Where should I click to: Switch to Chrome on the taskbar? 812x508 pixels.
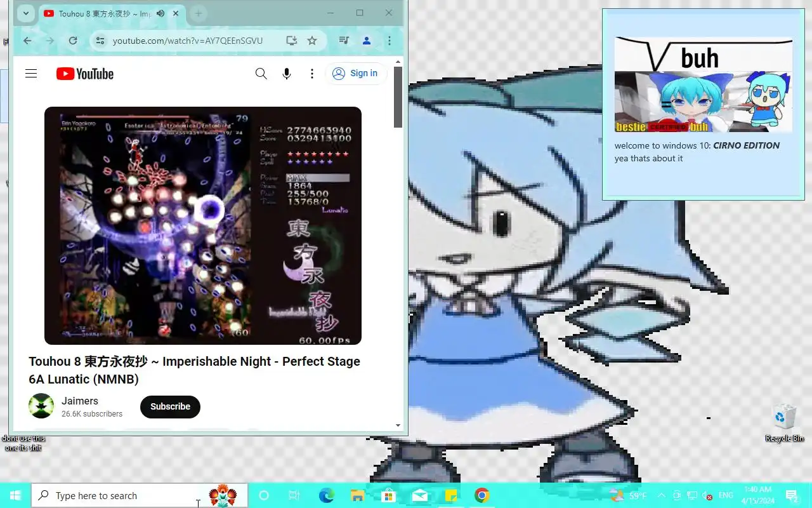482,495
